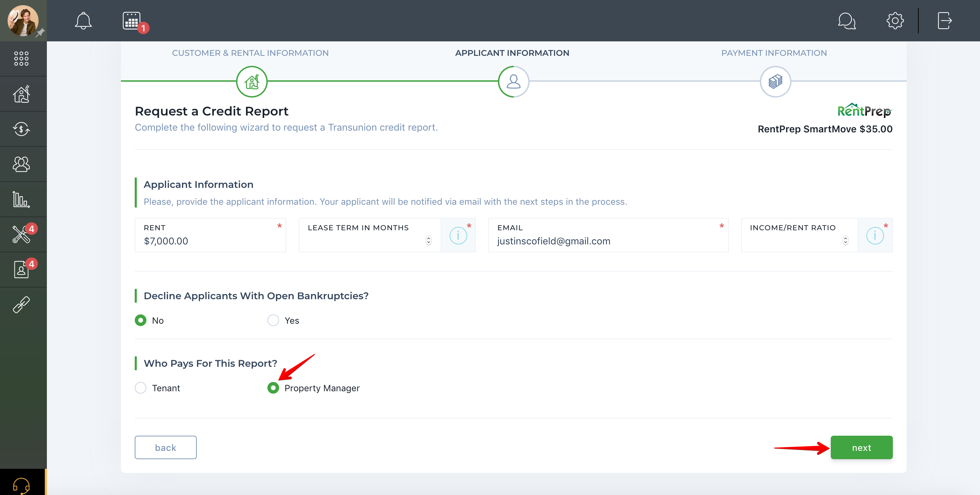
Task: Click the Payment Information money step icon
Action: coord(775,81)
